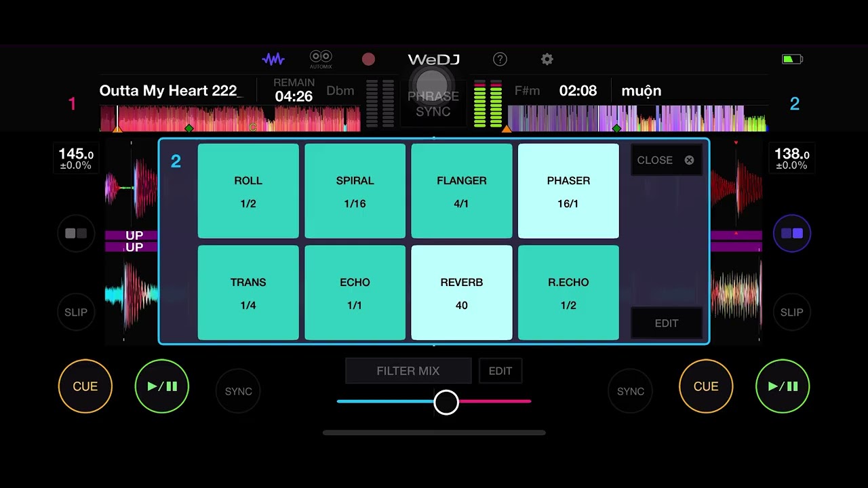Open the FILTER MIX selector
This screenshot has width=868, height=488.
point(408,371)
